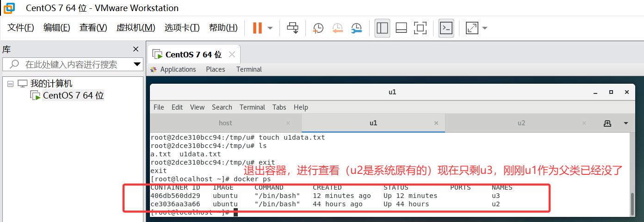This screenshot has width=644, height=222.
Task: Click the stretch guest display icon
Action: (472, 28)
